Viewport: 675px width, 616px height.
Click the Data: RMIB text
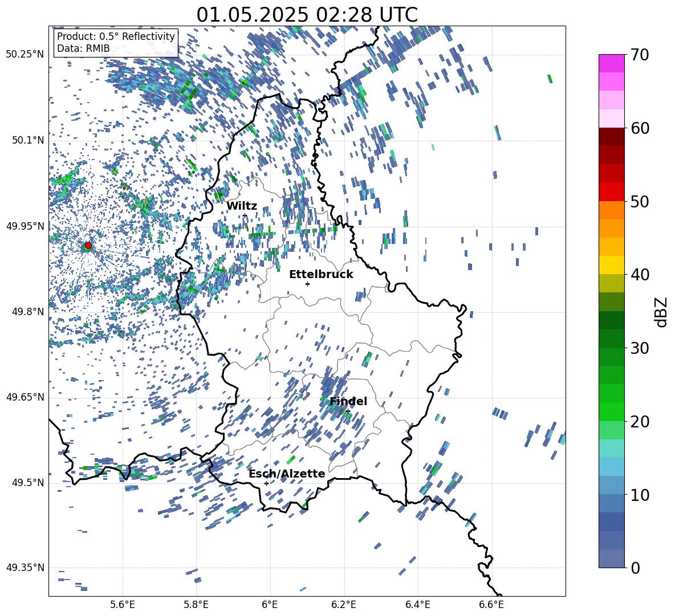tap(83, 48)
